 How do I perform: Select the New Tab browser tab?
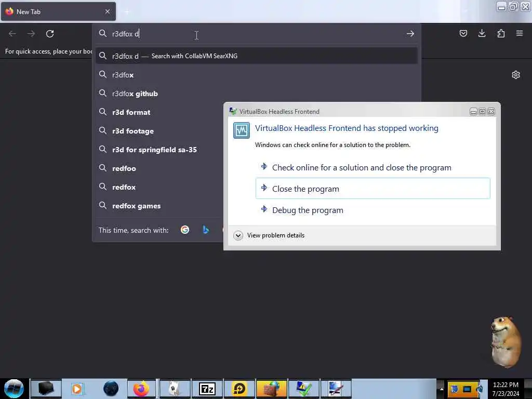pyautogui.click(x=58, y=11)
